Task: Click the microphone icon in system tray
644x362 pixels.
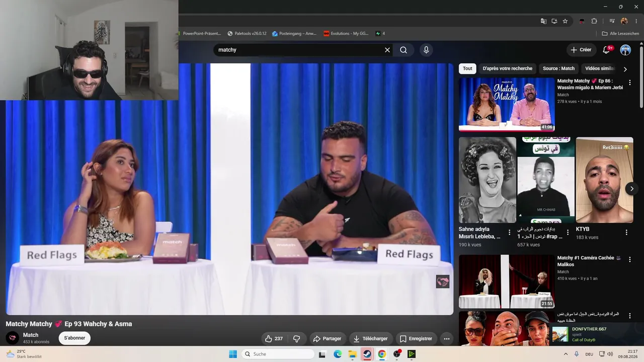Action: pos(577,354)
